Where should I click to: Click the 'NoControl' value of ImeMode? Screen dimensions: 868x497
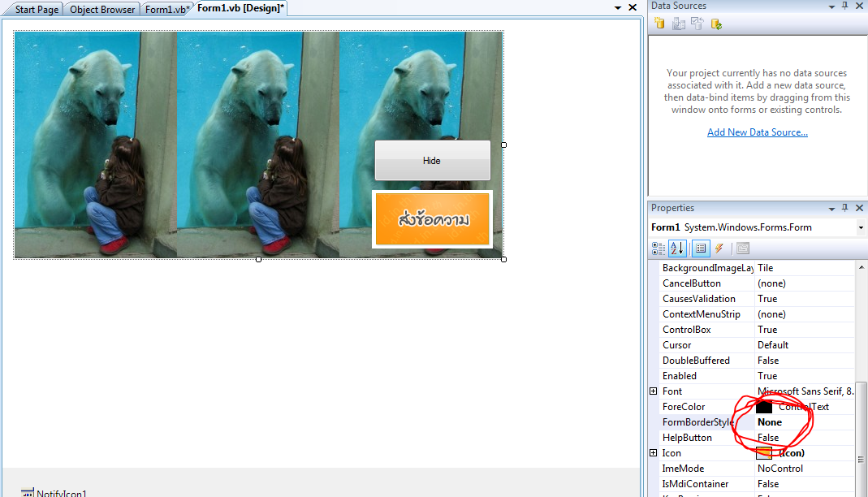[780, 469]
